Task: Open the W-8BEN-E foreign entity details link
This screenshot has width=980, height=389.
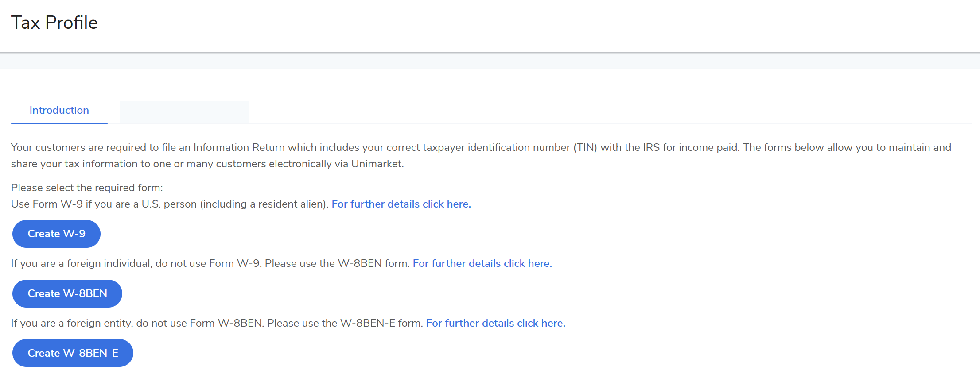Action: click(495, 323)
